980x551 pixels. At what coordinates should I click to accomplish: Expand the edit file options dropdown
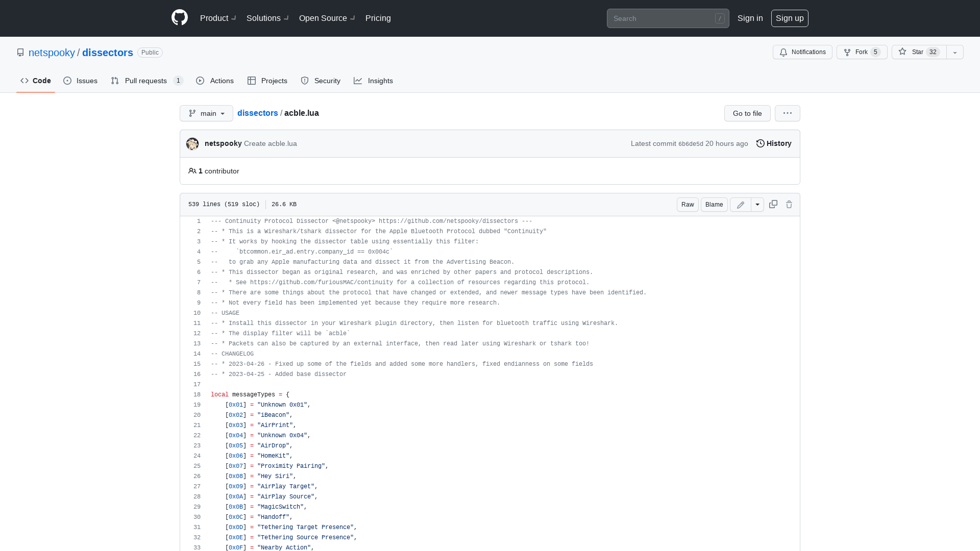pos(757,204)
